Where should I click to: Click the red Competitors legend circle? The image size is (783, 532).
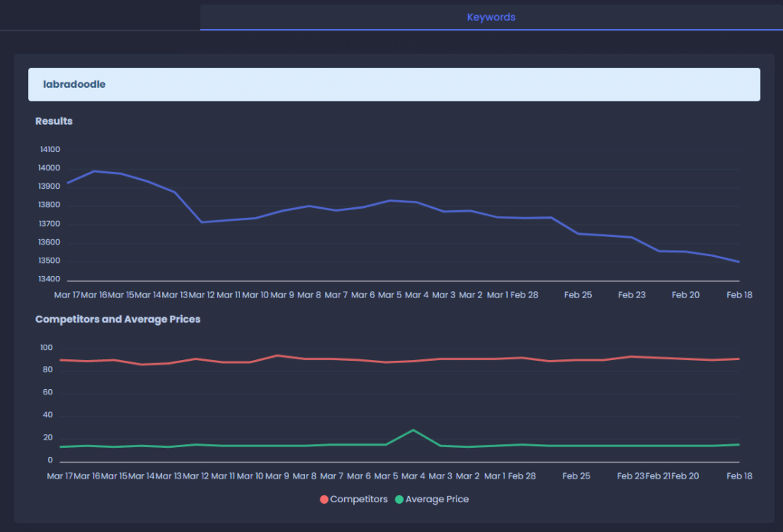[x=324, y=499]
